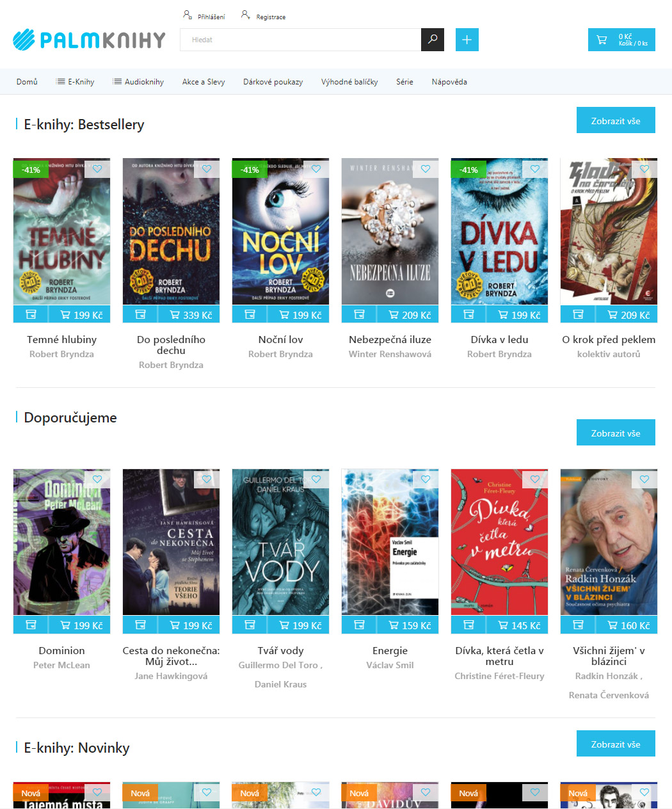This screenshot has height=809, width=672.
Task: Click library icon under Dominion cover
Action: [31, 625]
